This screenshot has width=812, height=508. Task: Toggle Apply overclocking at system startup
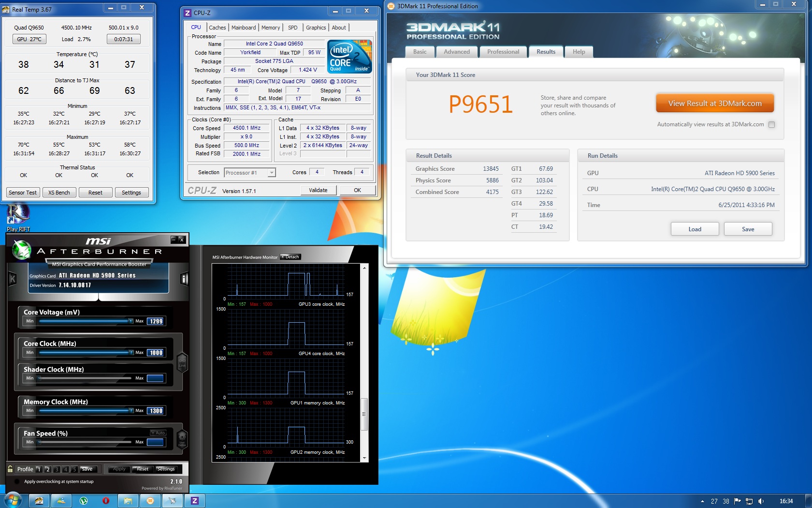click(x=17, y=481)
